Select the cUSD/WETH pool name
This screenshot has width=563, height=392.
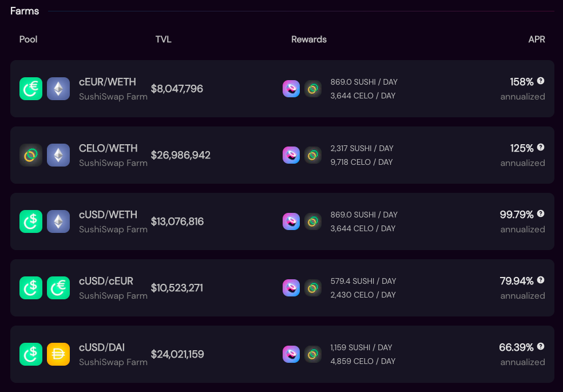point(108,215)
